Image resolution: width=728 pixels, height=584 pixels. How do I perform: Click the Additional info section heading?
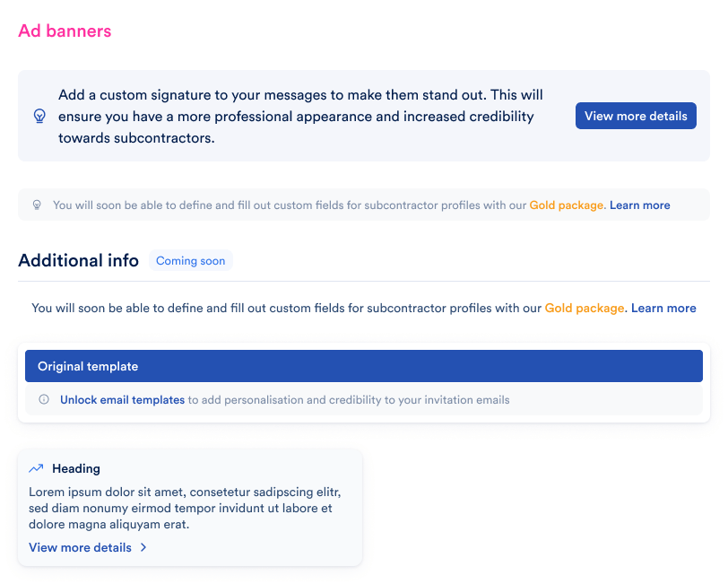point(78,261)
